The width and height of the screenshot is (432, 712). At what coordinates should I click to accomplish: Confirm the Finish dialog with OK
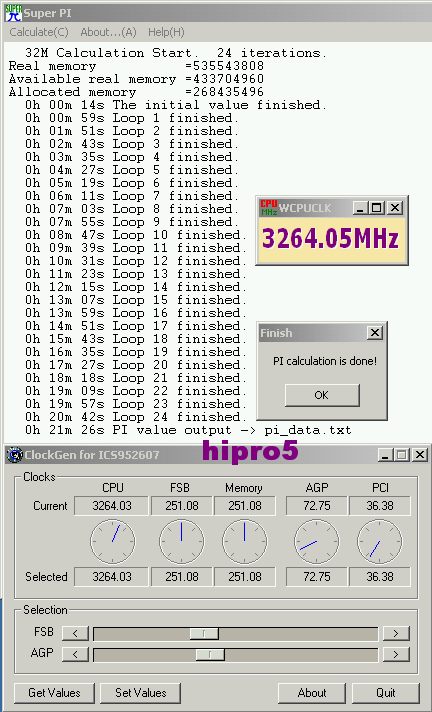[322, 395]
